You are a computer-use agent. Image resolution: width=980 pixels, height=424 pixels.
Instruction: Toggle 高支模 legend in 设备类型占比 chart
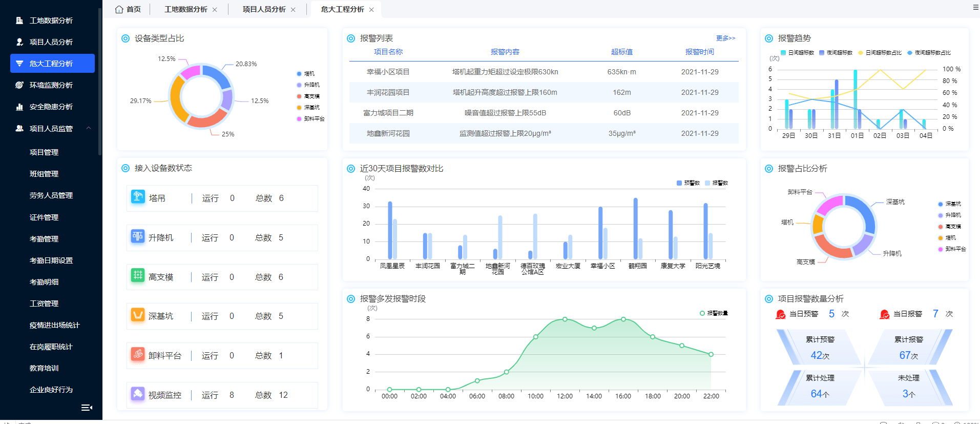(x=308, y=96)
